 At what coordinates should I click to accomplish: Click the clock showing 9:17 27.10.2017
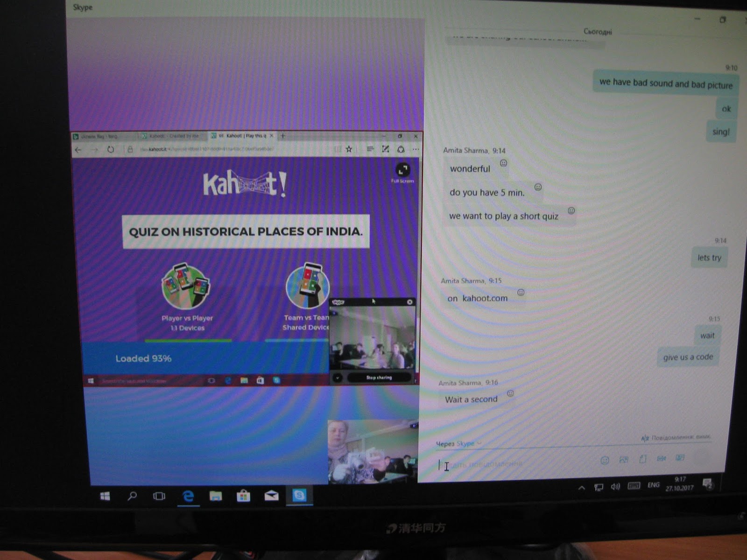coord(680,484)
